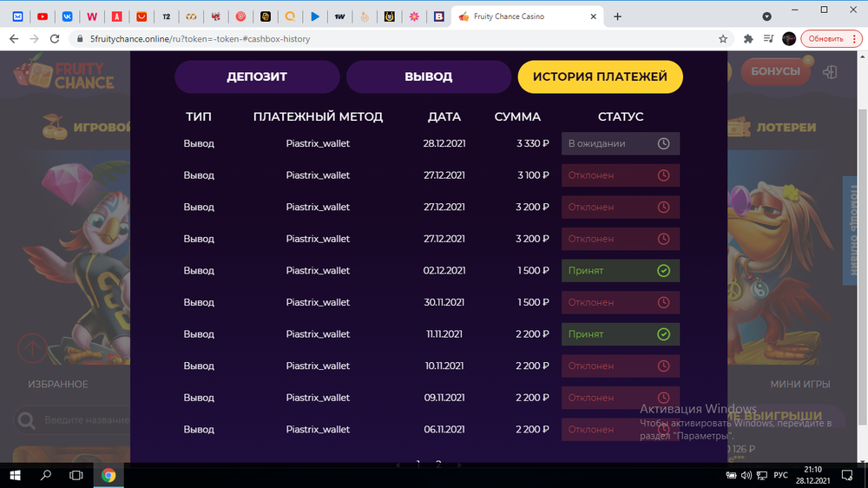868x488 pixels.
Task: Click green checkmark icon for 11.11.2021 withdrawal
Action: coord(664,334)
